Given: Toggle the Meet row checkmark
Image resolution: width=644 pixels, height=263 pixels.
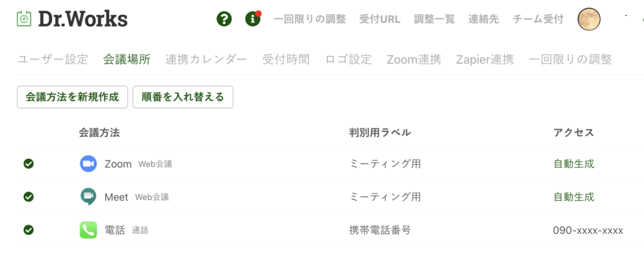Looking at the screenshot, I should 28,197.
